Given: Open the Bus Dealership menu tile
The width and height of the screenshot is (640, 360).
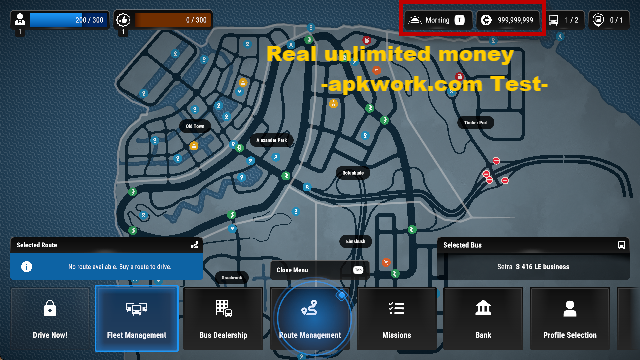Looking at the screenshot, I should (x=223, y=318).
